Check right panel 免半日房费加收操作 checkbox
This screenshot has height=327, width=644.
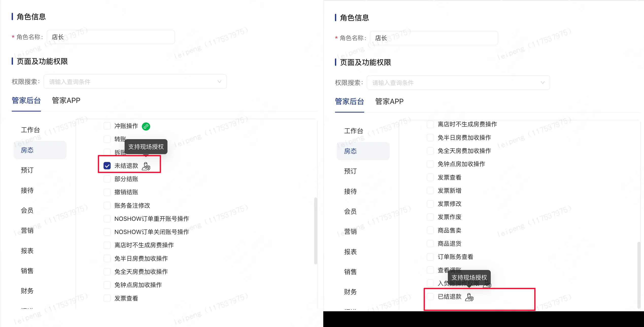430,138
